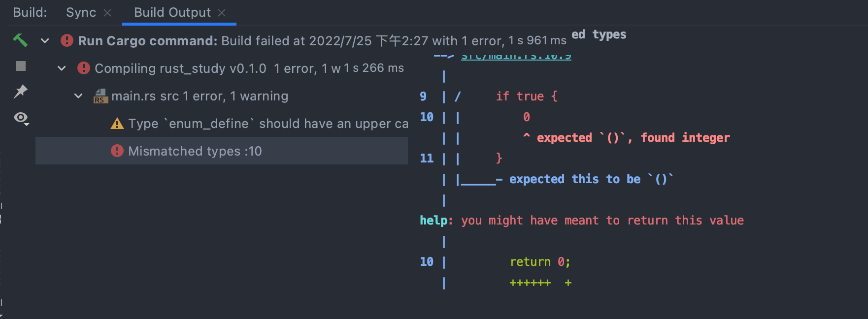Click the yellow warning triangle icon
Viewport: 868px width, 319px height.
(x=117, y=124)
